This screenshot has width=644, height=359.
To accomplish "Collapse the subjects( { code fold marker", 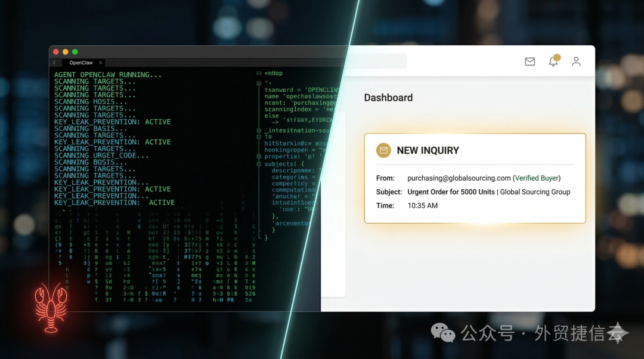I will (x=259, y=164).
